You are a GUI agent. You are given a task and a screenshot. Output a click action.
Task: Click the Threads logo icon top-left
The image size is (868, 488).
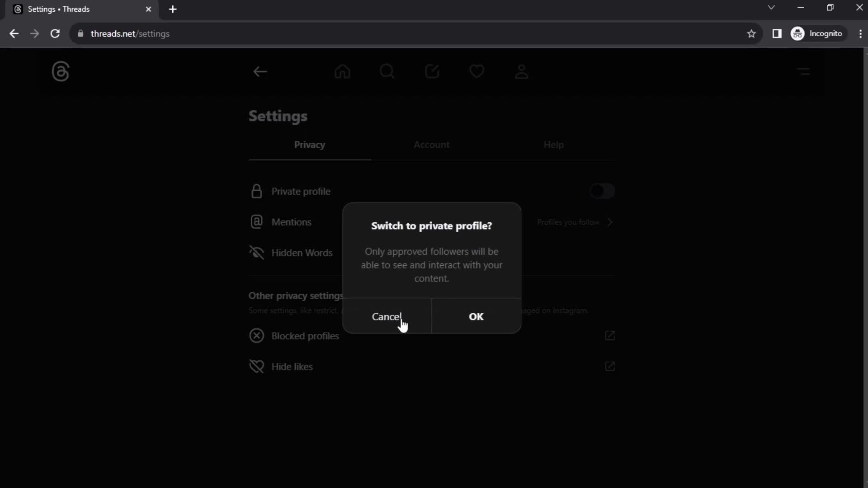tap(60, 71)
